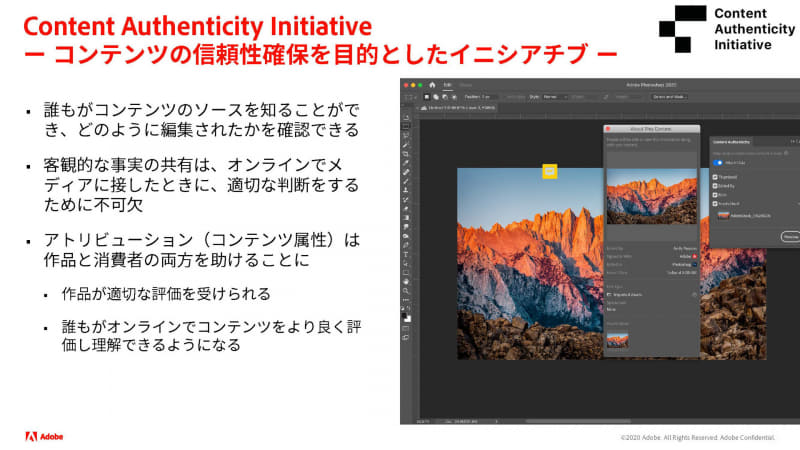The height and width of the screenshot is (450, 800).
Task: Close the open document tab
Action: [x=417, y=108]
